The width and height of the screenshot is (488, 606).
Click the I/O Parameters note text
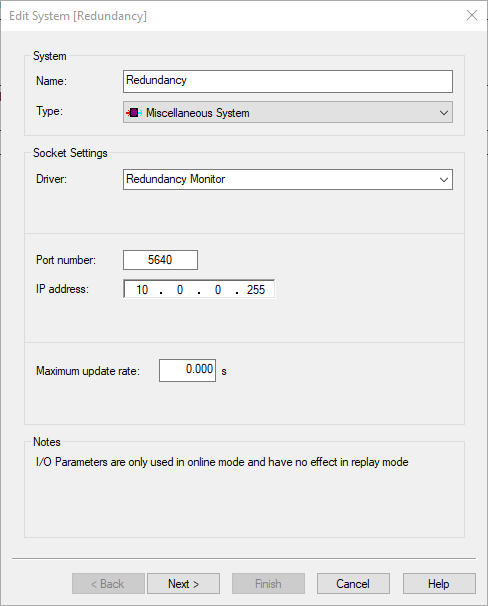click(222, 462)
